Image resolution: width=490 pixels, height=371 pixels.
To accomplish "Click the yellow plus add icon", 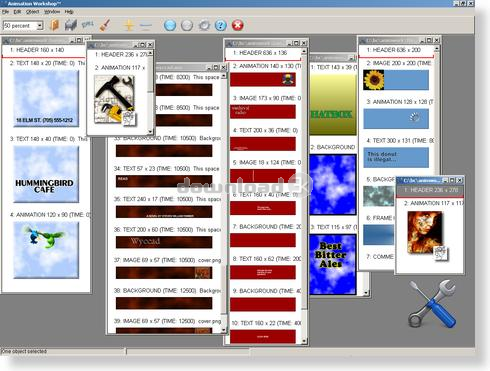I will point(129,25).
